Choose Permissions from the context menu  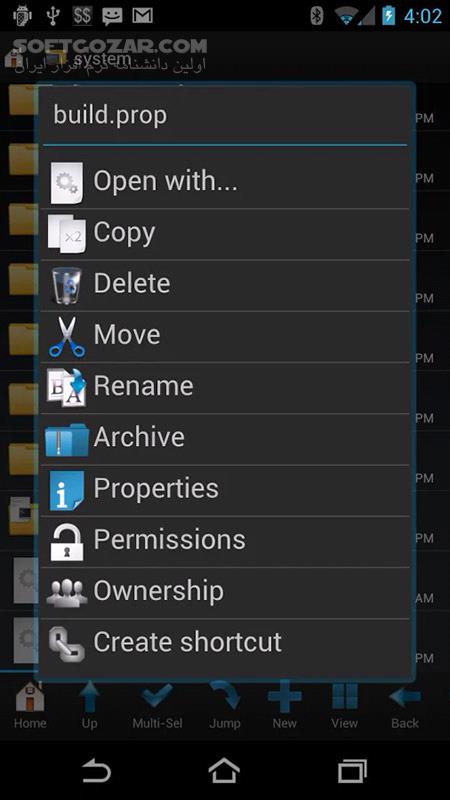(x=225, y=541)
